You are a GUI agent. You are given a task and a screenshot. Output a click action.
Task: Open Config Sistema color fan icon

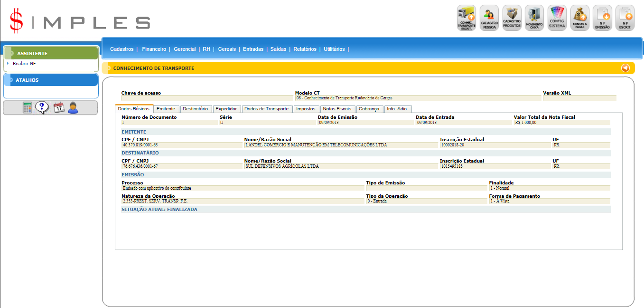[x=557, y=18]
